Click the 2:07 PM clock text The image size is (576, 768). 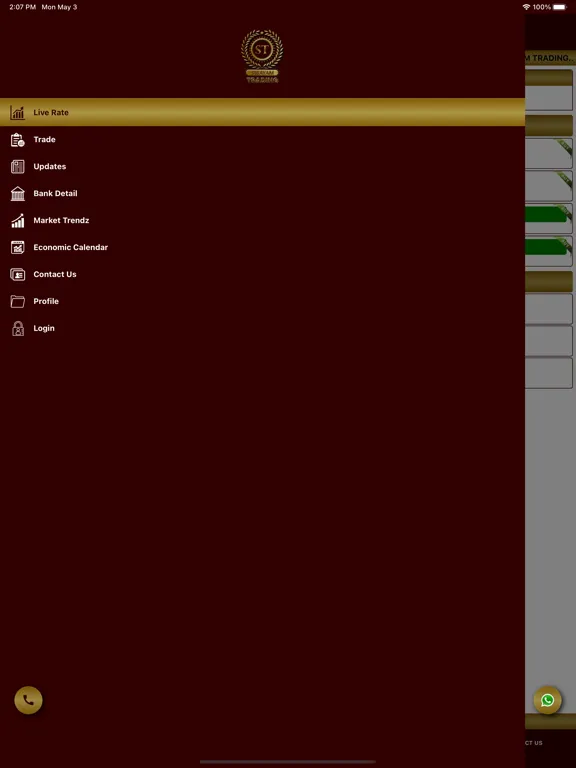pyautogui.click(x=23, y=7)
